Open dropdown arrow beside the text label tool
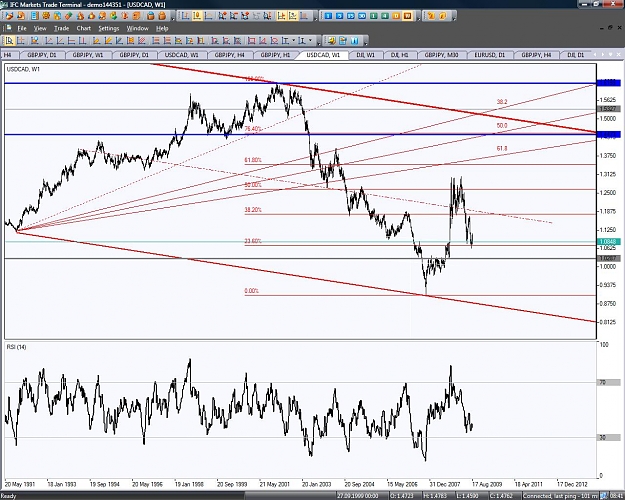Viewport: 625px width, 500px height. point(294,41)
